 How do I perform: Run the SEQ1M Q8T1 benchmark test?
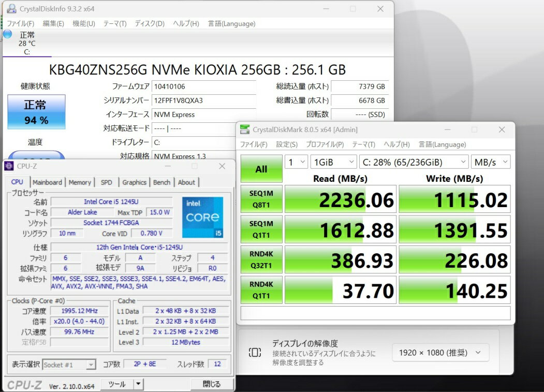[x=261, y=199]
